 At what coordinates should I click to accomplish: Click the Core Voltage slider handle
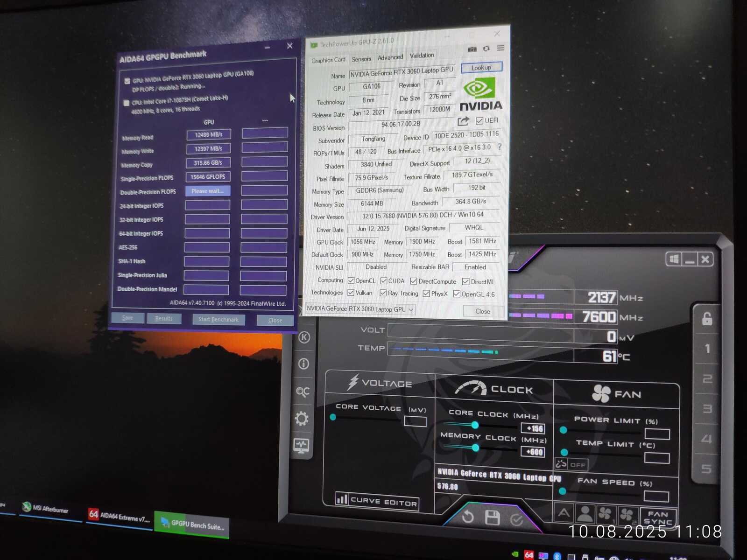pyautogui.click(x=333, y=417)
